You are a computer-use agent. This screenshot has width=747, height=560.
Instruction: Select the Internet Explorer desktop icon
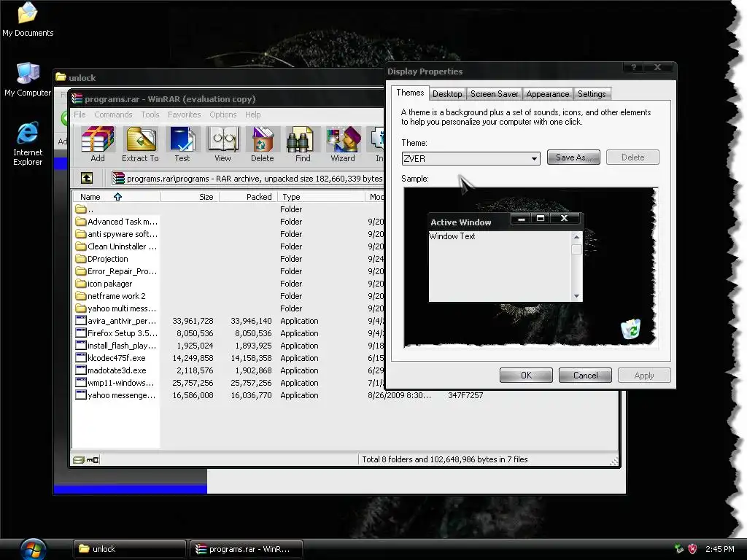(28, 144)
